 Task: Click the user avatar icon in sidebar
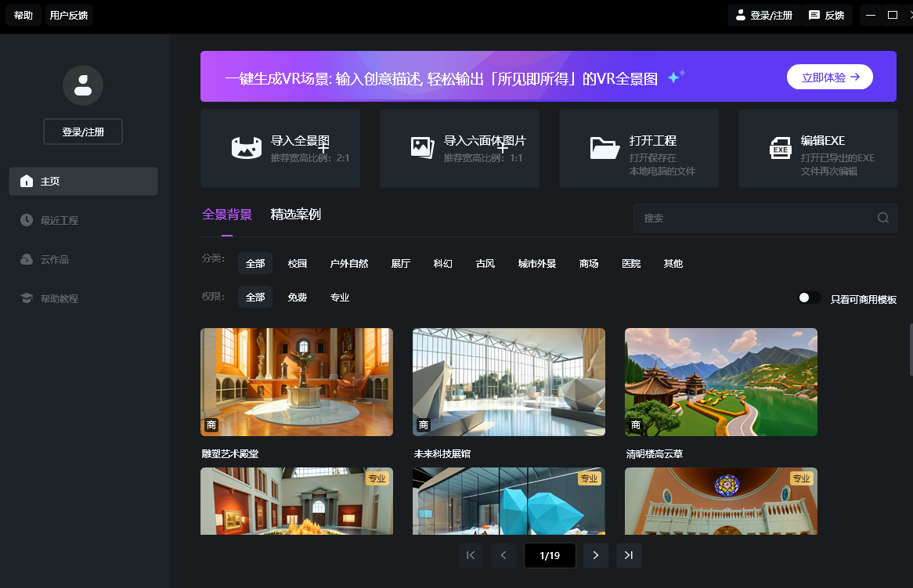coord(83,85)
